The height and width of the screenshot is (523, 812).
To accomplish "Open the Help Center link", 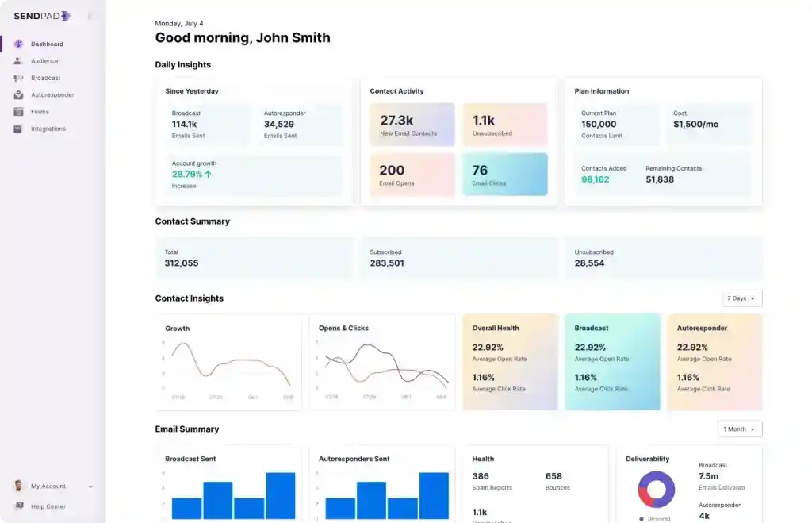I will pyautogui.click(x=48, y=506).
